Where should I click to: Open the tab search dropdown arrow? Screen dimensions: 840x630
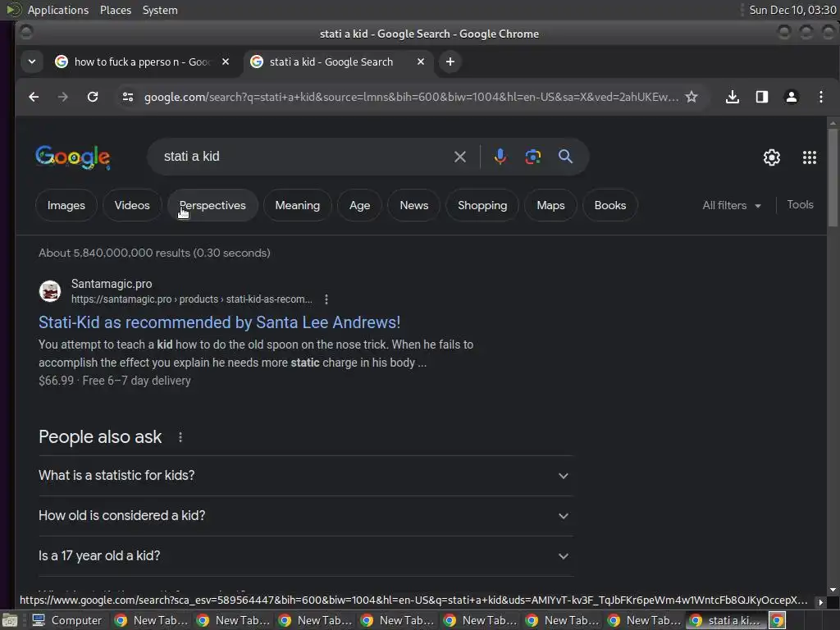[32, 62]
